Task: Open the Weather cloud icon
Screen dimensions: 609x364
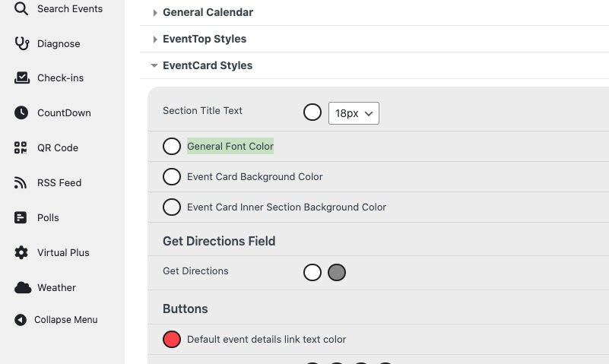Action: click(22, 288)
